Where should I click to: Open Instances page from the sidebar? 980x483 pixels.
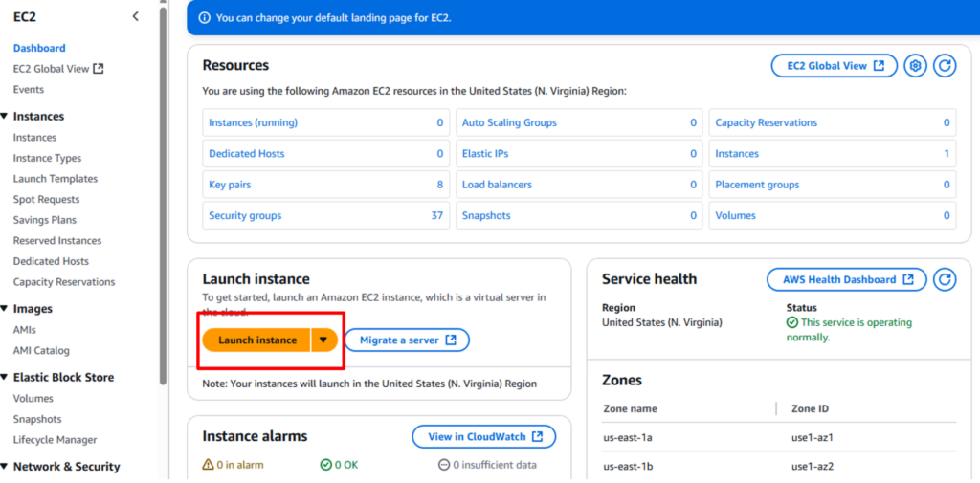tap(35, 138)
